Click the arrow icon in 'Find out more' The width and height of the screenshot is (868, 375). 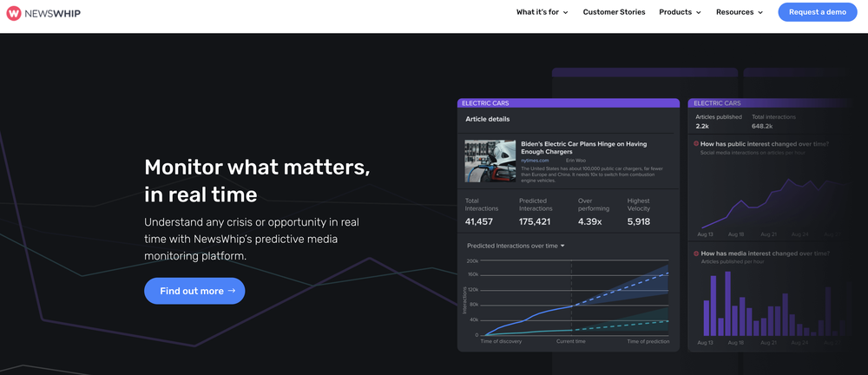click(232, 291)
